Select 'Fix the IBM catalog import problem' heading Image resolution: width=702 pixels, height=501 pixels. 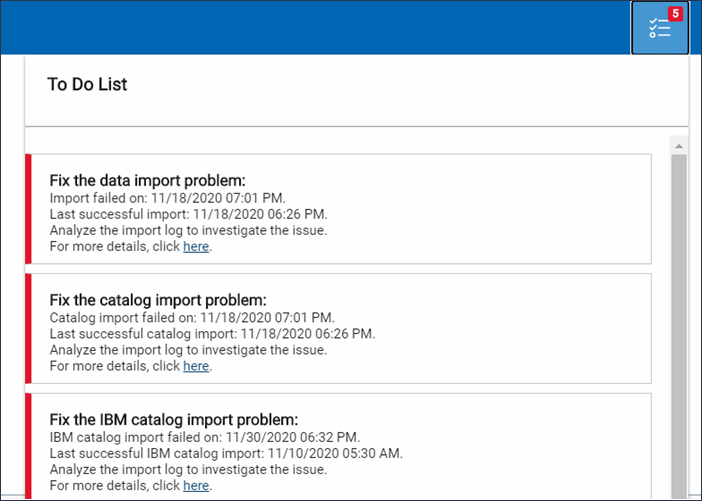(x=174, y=419)
